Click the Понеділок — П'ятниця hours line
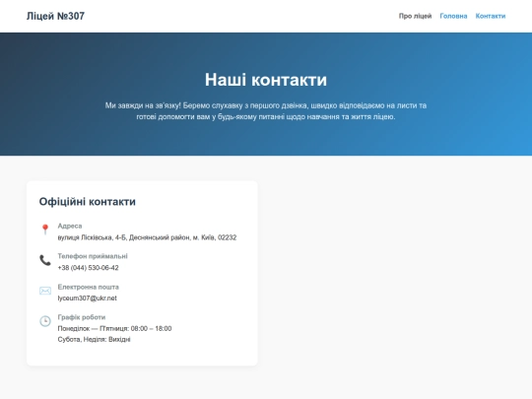The image size is (532, 399). [114, 328]
